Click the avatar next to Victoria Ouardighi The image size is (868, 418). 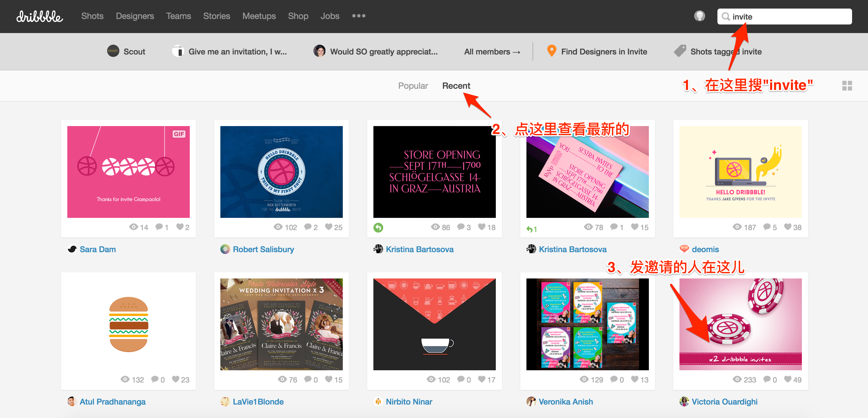tap(684, 401)
